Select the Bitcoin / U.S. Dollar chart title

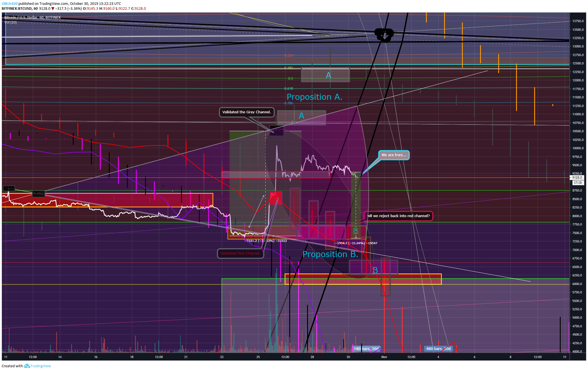tap(32, 18)
